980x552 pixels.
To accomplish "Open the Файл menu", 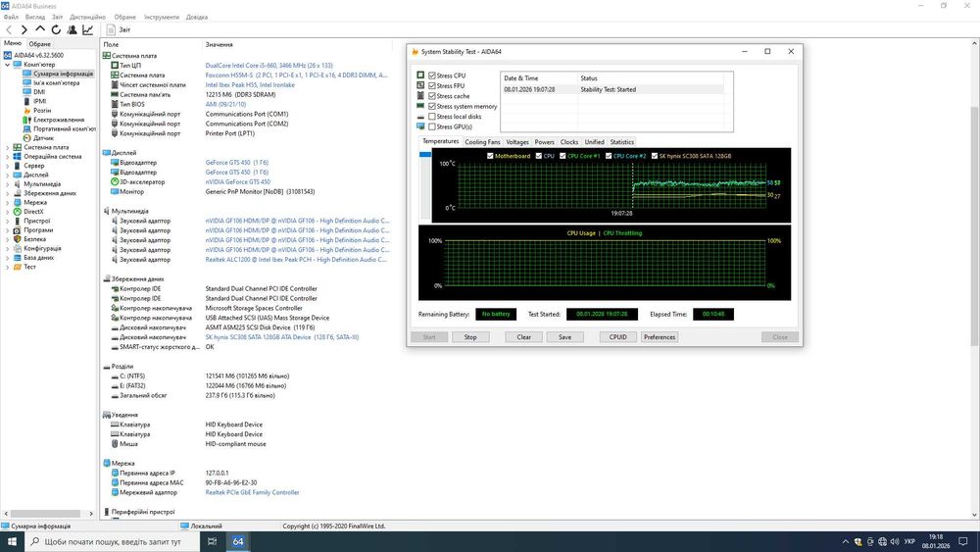I will 11,17.
